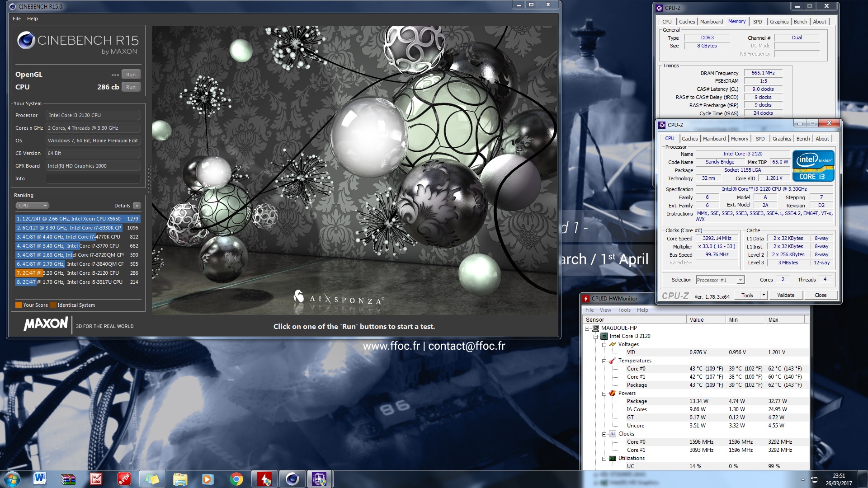
Task: Collapse the Temperatures tree node
Action: click(x=604, y=361)
